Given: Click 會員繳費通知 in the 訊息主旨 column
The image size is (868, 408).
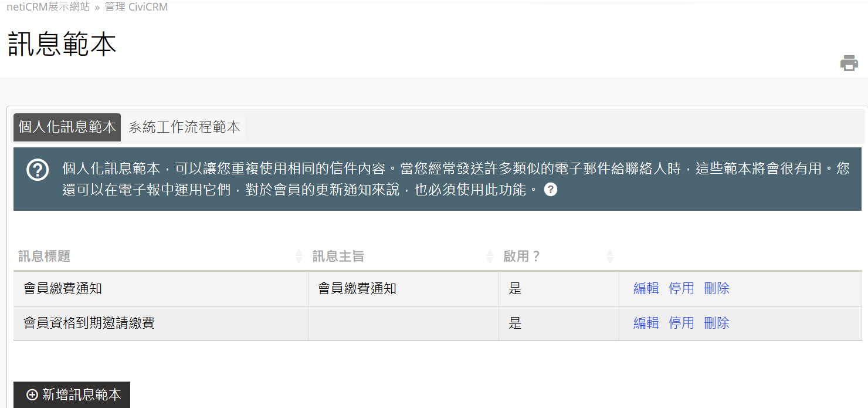Looking at the screenshot, I should point(357,288).
